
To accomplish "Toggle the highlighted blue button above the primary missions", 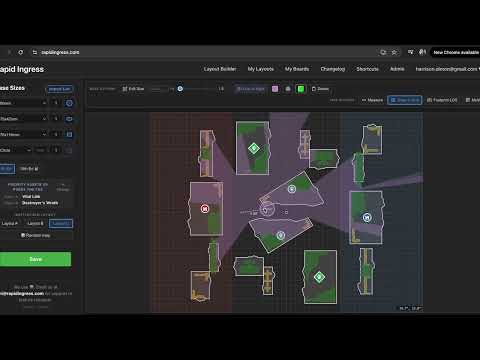I will (x=7, y=169).
